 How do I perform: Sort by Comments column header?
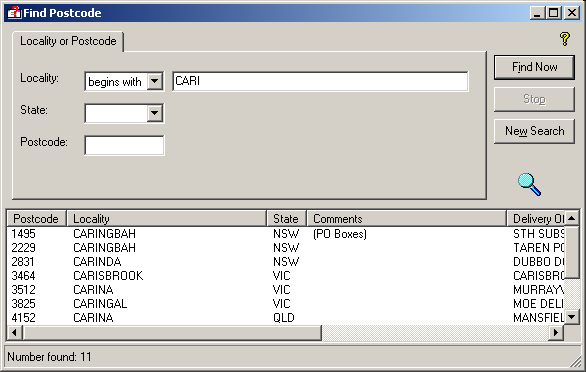click(406, 219)
